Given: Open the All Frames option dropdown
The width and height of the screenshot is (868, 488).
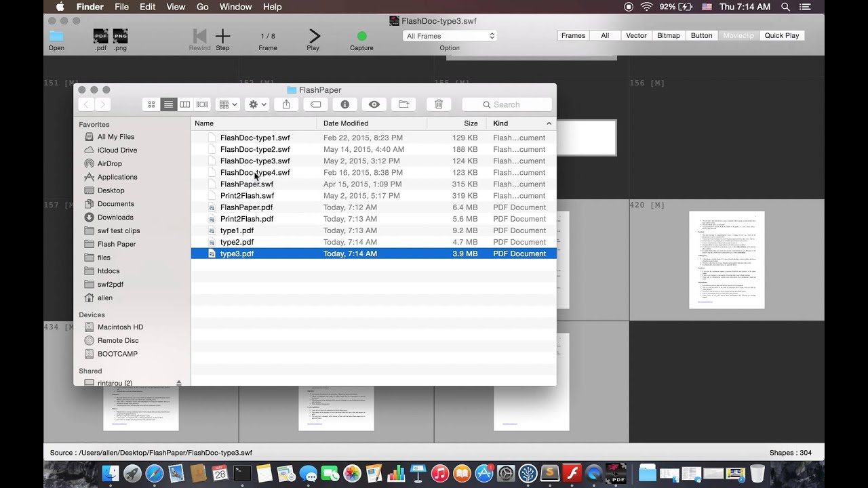Looking at the screenshot, I should click(x=450, y=36).
